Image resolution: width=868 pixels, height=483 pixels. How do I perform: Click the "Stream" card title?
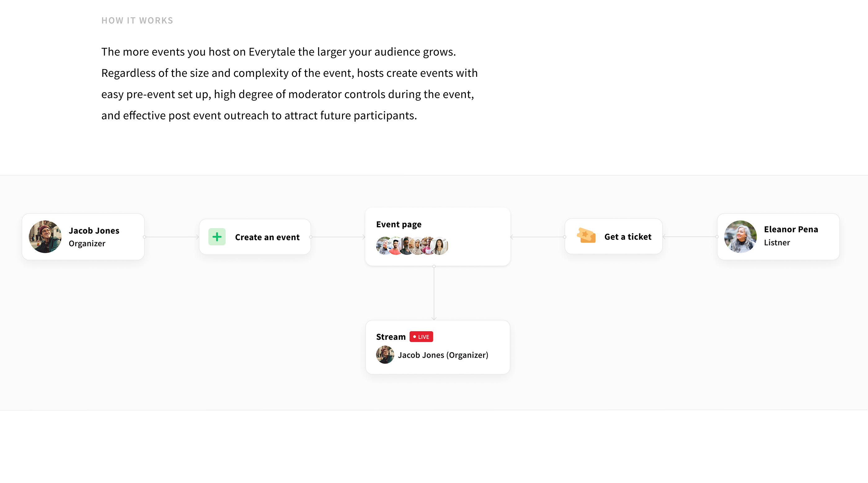click(x=391, y=337)
